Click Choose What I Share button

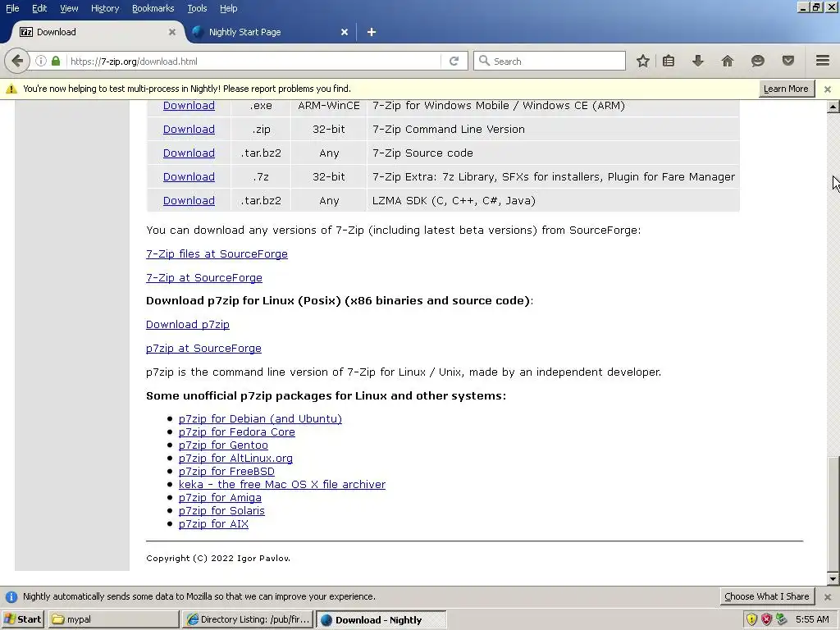767,596
